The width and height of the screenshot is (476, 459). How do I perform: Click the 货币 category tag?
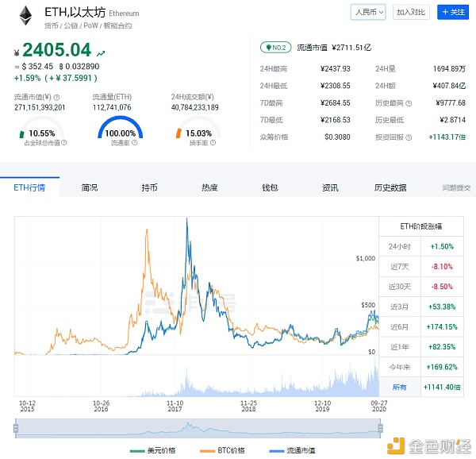[x=51, y=26]
